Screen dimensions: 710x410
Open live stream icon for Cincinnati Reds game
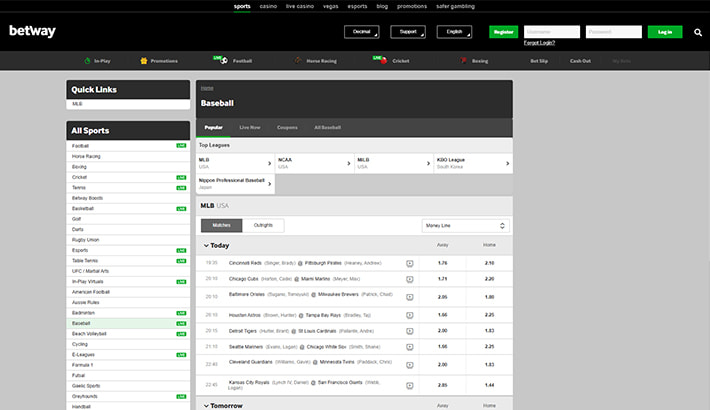(x=409, y=263)
